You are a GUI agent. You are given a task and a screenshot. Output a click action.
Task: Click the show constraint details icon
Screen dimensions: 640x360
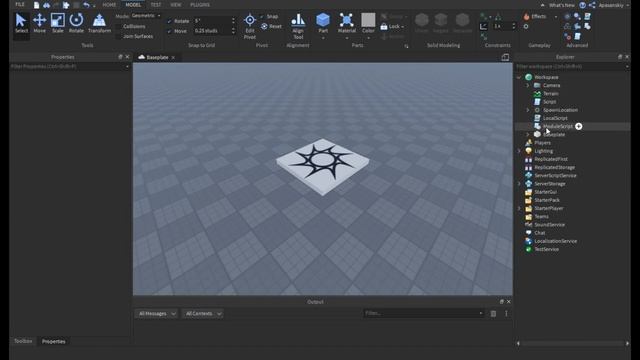pyautogui.click(x=483, y=27)
